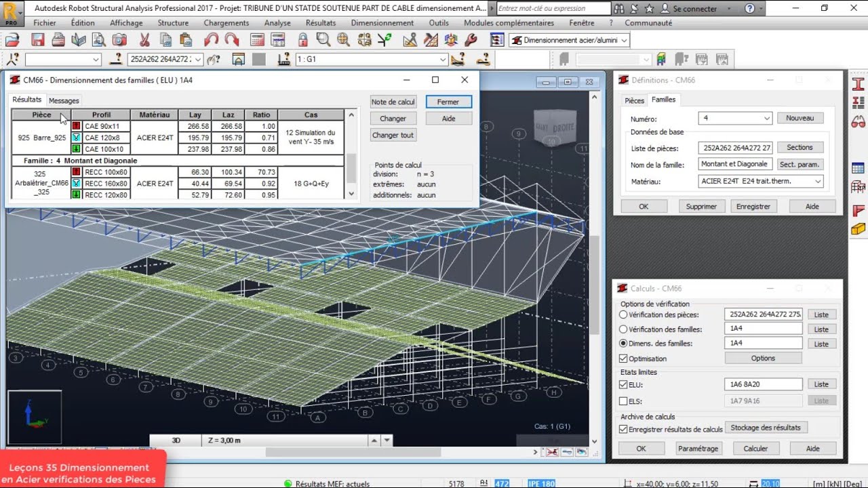Click the Fermer button
The image size is (868, 488).
click(448, 102)
